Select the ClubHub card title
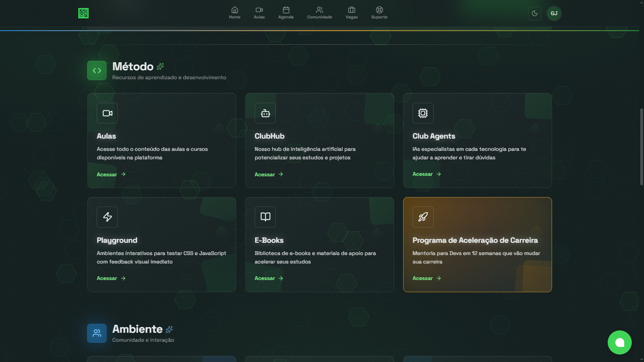Viewport: 644px width, 362px height. click(x=270, y=136)
